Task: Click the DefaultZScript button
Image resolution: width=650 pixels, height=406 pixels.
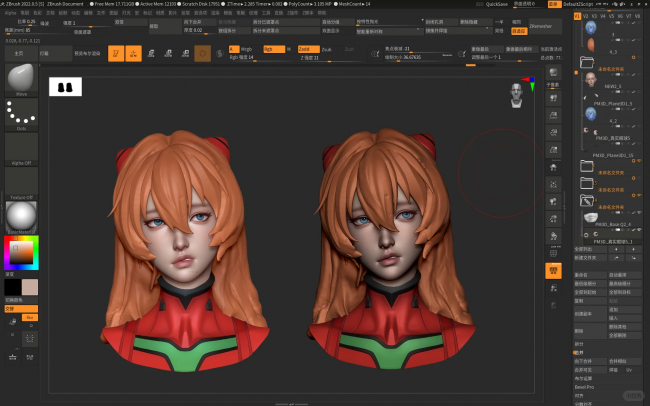Action: pos(578,4)
